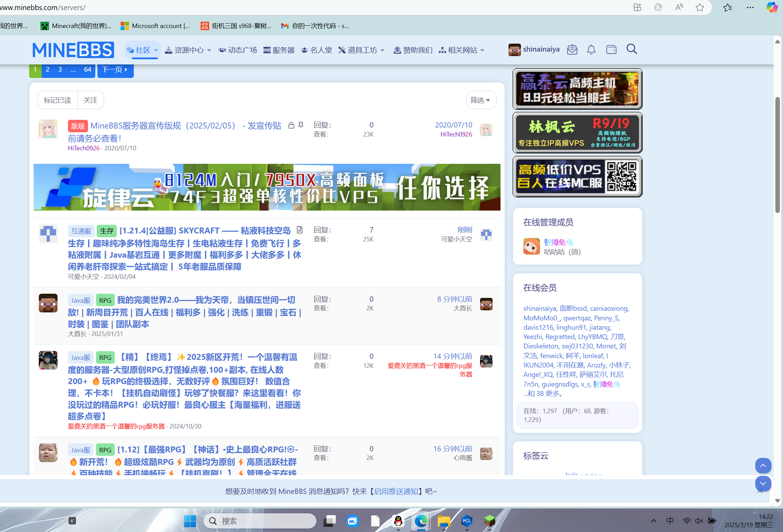The image size is (783, 532).
Task: Go to page 2
Action: point(47,70)
